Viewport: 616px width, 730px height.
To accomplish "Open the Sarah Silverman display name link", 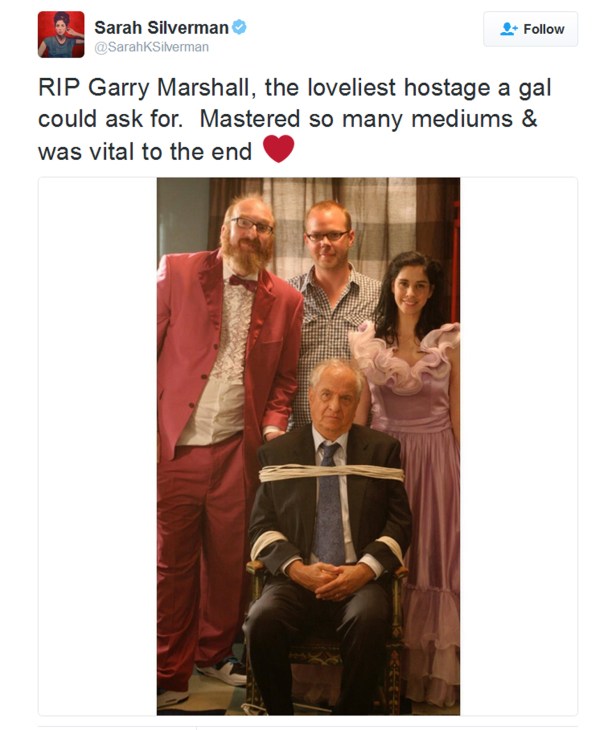I will (x=161, y=28).
